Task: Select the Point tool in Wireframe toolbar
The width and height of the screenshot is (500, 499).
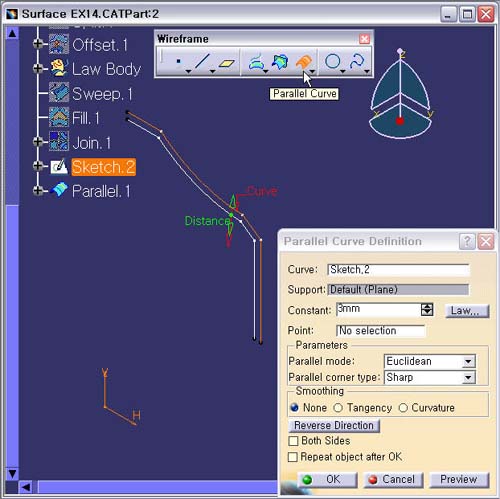Action: point(178,61)
